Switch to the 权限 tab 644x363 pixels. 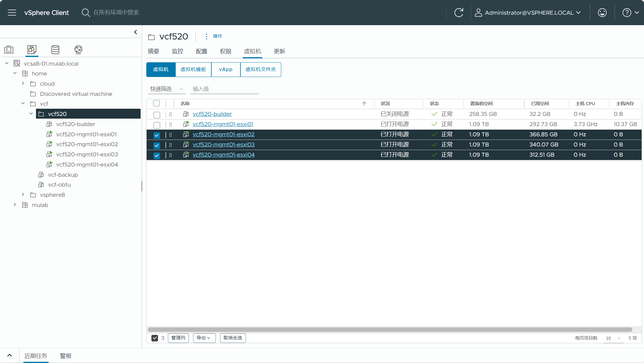(225, 51)
